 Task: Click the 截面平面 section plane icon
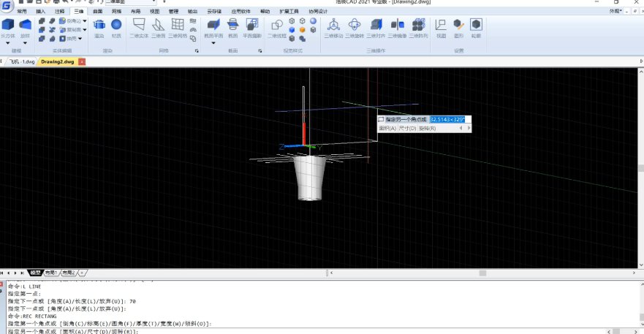tap(213, 26)
